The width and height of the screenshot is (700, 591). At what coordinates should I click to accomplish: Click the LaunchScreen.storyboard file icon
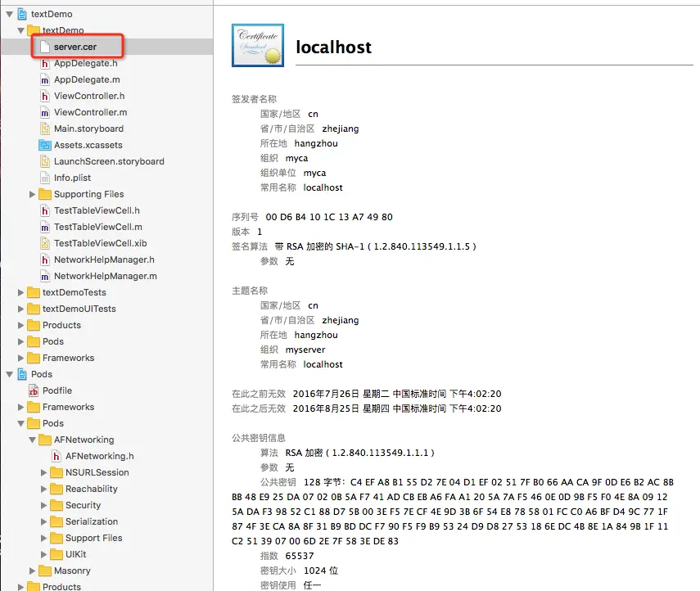[45, 161]
